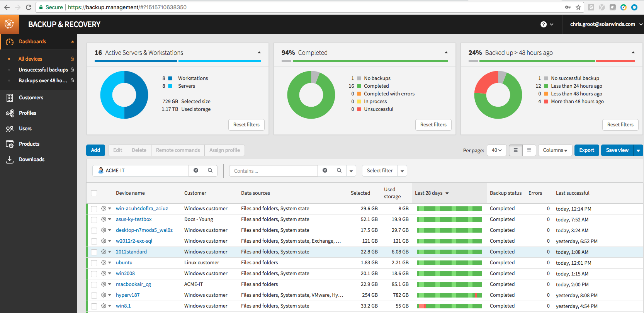Click into the Contains search field
This screenshot has width=644, height=313.
click(274, 170)
